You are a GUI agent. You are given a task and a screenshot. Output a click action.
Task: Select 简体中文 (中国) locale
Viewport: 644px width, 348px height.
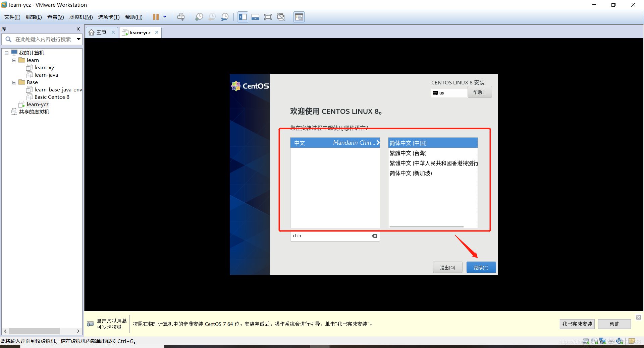coord(433,143)
